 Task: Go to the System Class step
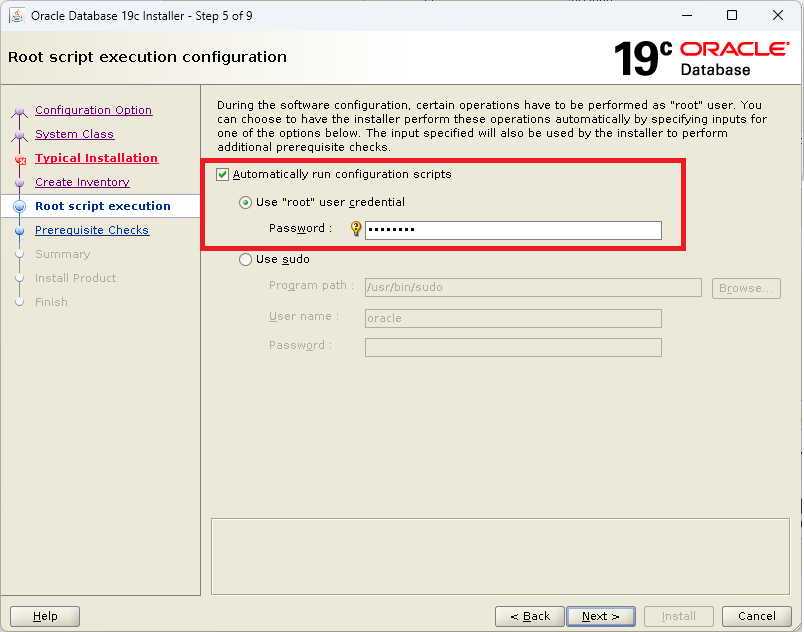pos(74,134)
